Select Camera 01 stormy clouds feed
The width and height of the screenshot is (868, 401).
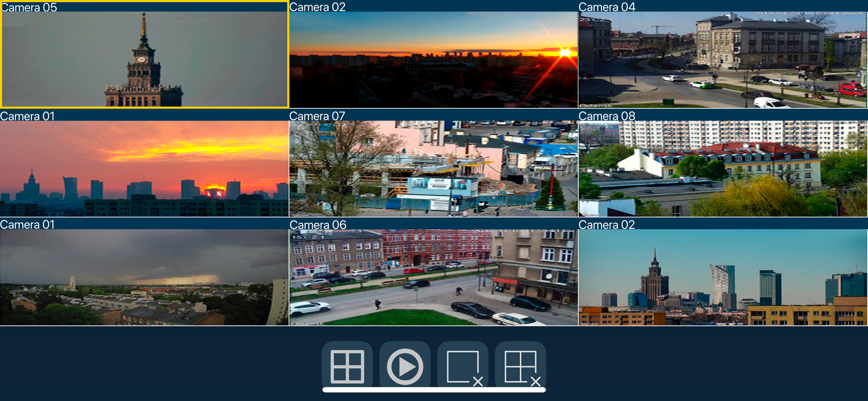(x=144, y=277)
